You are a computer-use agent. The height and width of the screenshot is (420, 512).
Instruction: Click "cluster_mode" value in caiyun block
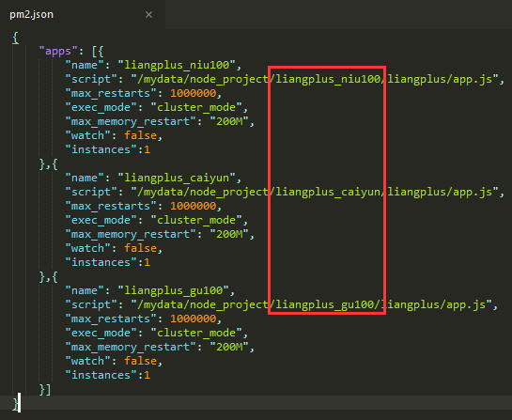(196, 220)
